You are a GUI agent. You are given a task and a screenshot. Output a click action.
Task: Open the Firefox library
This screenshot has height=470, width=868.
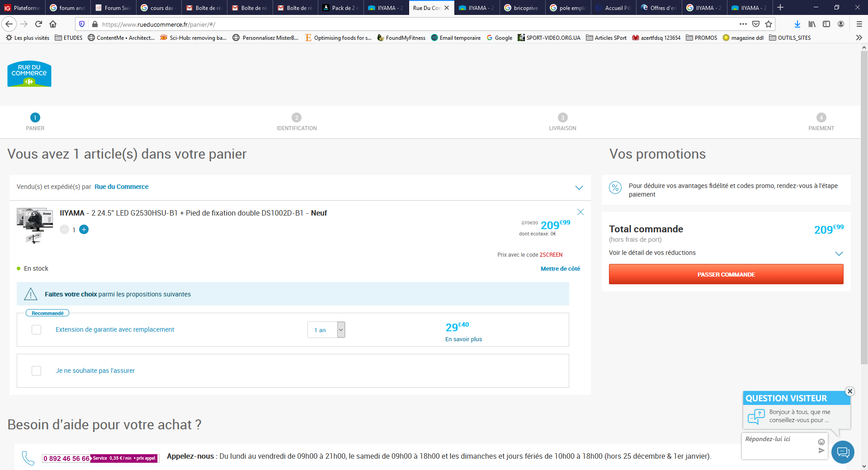click(x=812, y=24)
